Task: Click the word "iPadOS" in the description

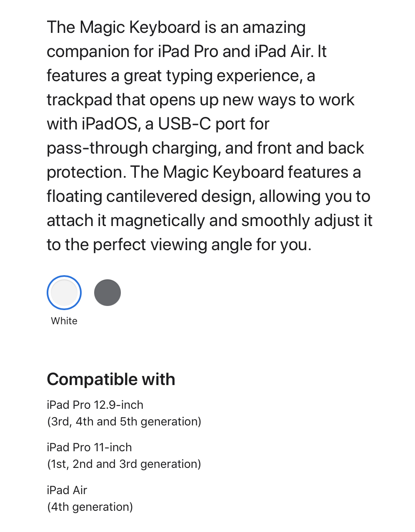Action: [109, 124]
